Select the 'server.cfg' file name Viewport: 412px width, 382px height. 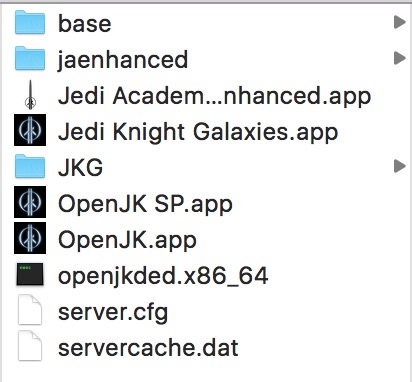[x=113, y=312]
